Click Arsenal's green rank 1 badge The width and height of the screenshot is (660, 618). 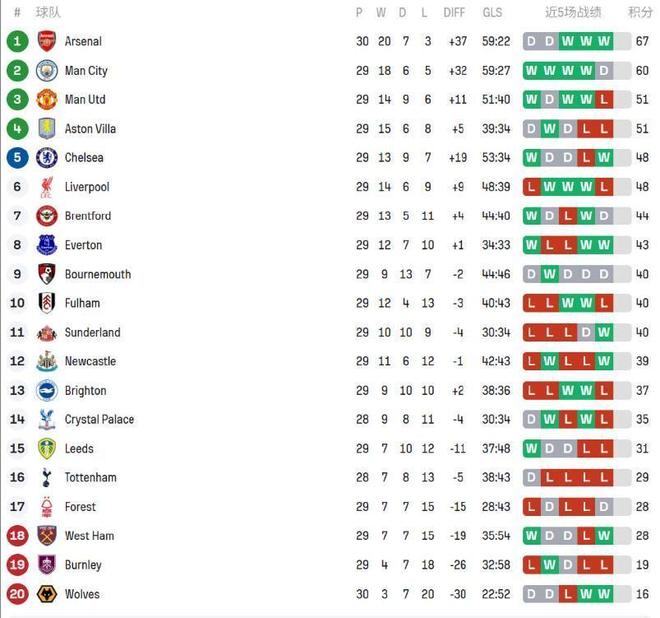pos(17,41)
